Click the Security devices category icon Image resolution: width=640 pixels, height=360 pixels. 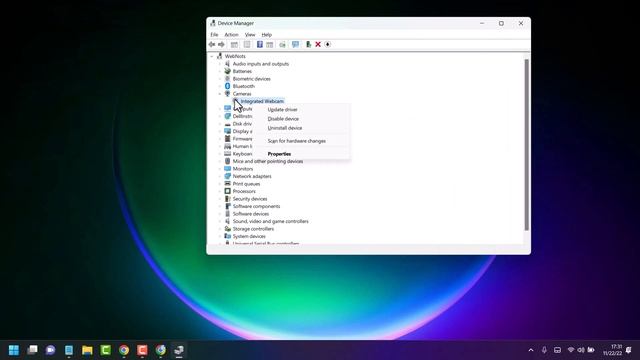click(228, 199)
